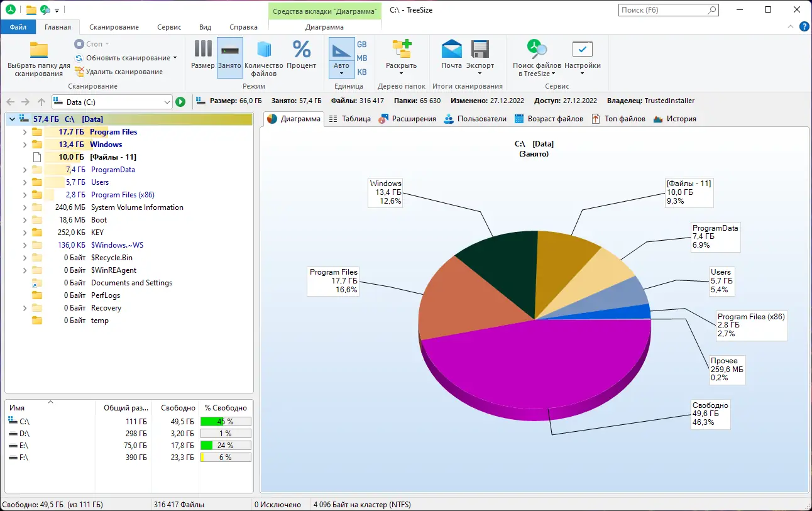
Task: Click the quick-access folder icon in title bar
Action: [x=31, y=10]
